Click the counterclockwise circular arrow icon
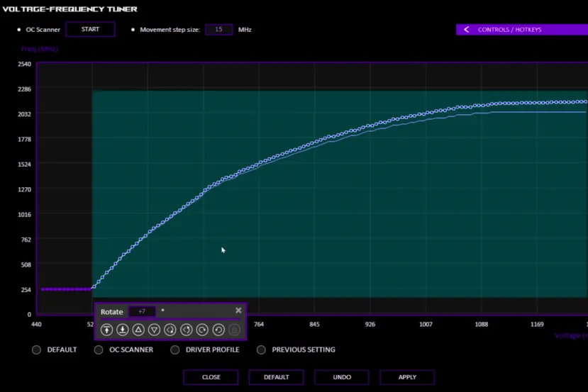 point(218,330)
